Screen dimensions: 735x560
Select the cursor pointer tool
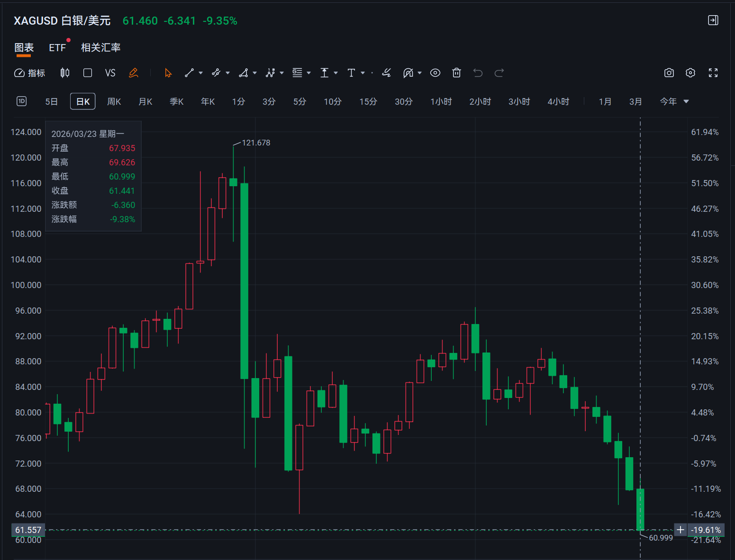pyautogui.click(x=168, y=73)
